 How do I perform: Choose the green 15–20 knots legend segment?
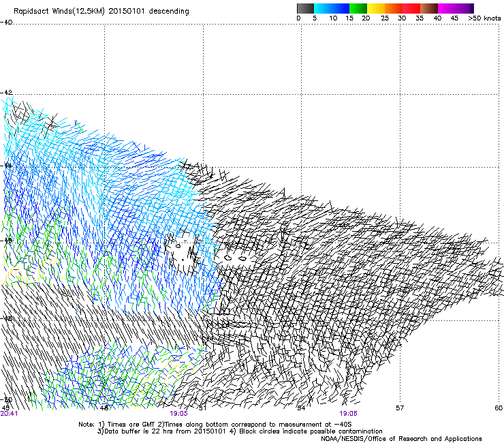pyautogui.click(x=358, y=8)
